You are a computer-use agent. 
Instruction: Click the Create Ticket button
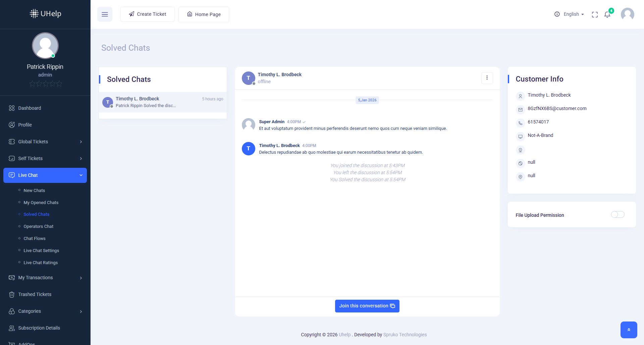(148, 14)
